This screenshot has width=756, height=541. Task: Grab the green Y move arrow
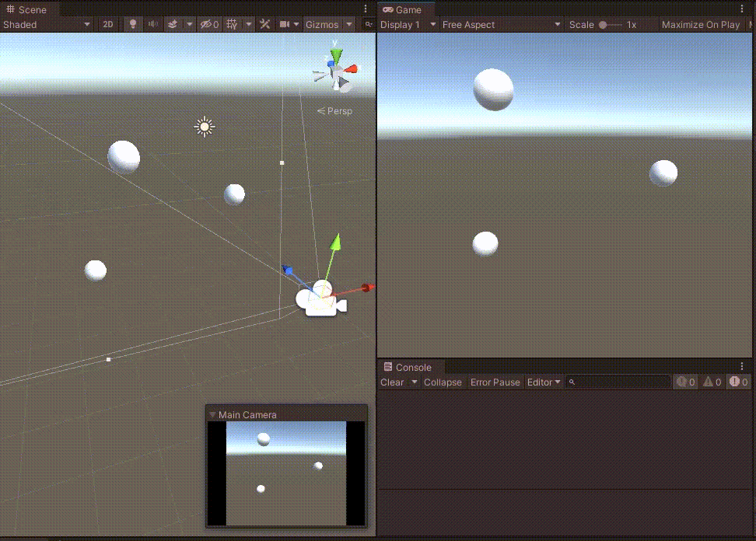click(335, 243)
